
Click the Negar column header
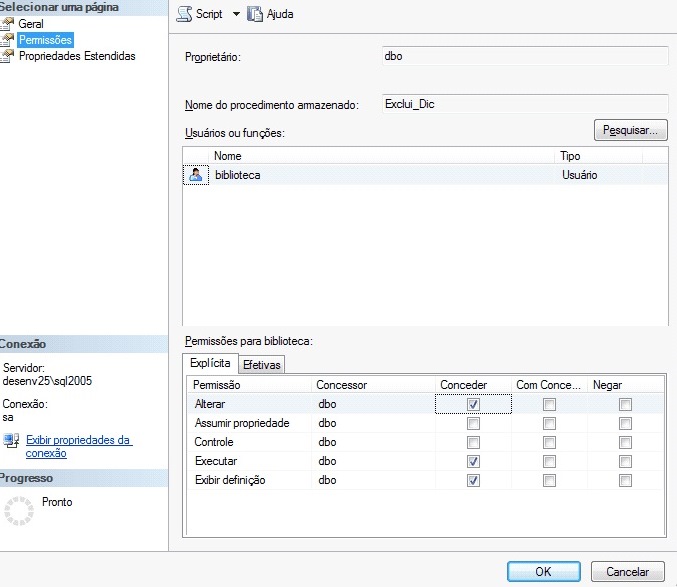pyautogui.click(x=625, y=385)
